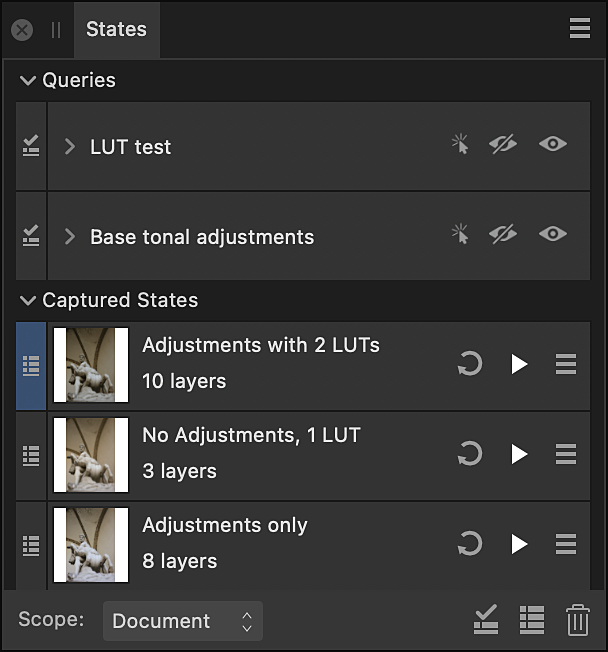Viewport: 608px width, 652px height.
Task: Delete the selected state with trash icon
Action: (577, 621)
